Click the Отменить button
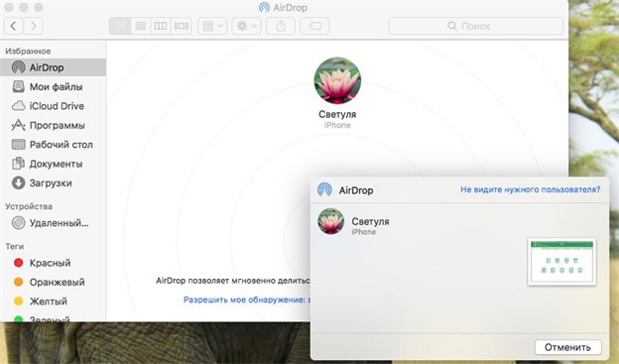Screen dimensions: 619x364 point(568,347)
